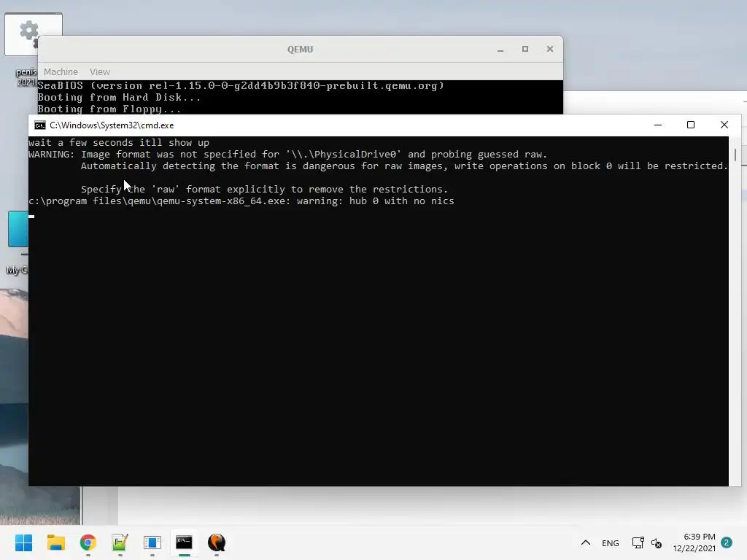Open the Notepad++ taskbar icon
This screenshot has height=560, width=747.
[120, 542]
